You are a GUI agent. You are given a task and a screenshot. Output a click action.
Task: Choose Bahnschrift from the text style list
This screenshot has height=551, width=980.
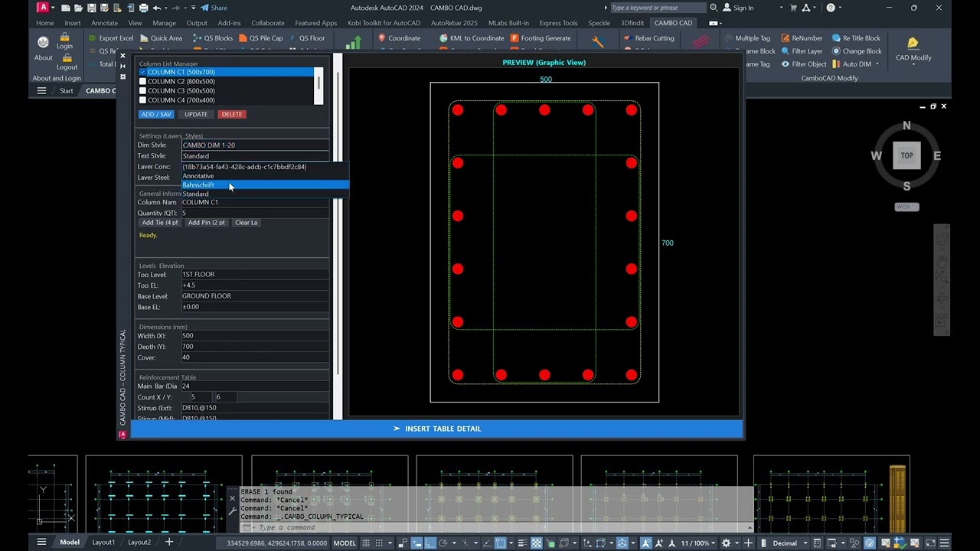coord(265,184)
